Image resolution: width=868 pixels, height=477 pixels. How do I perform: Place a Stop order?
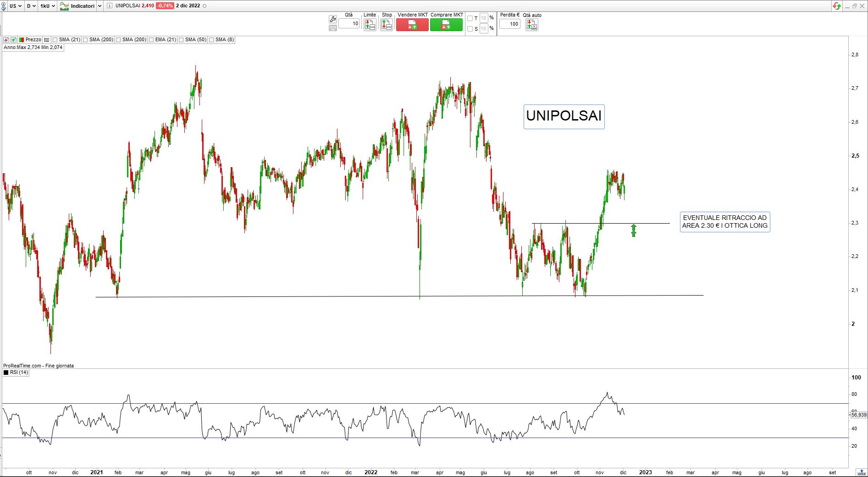click(387, 25)
